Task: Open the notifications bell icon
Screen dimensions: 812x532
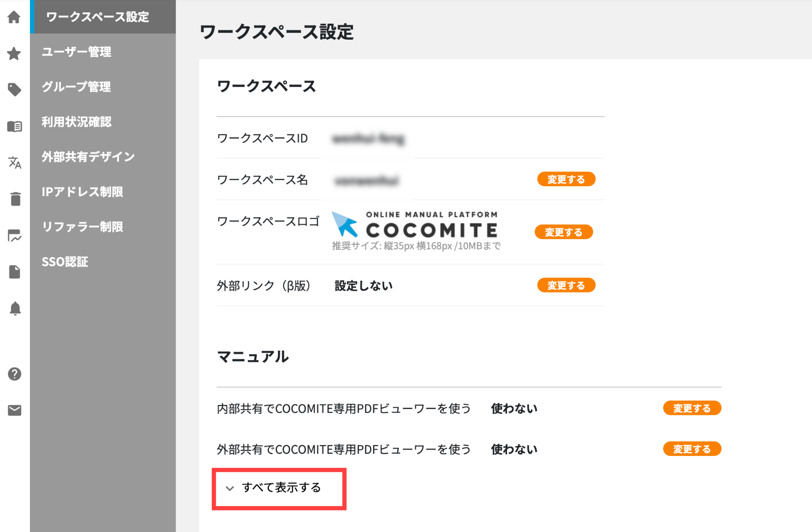Action: click(x=15, y=308)
